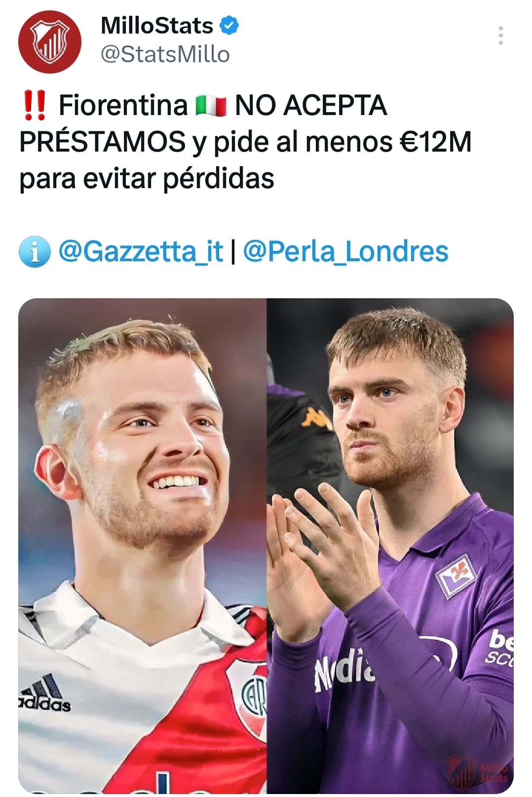Viewport: 532px width, 797px height.
Task: Open the @StatsMillo handle
Action: [x=165, y=54]
